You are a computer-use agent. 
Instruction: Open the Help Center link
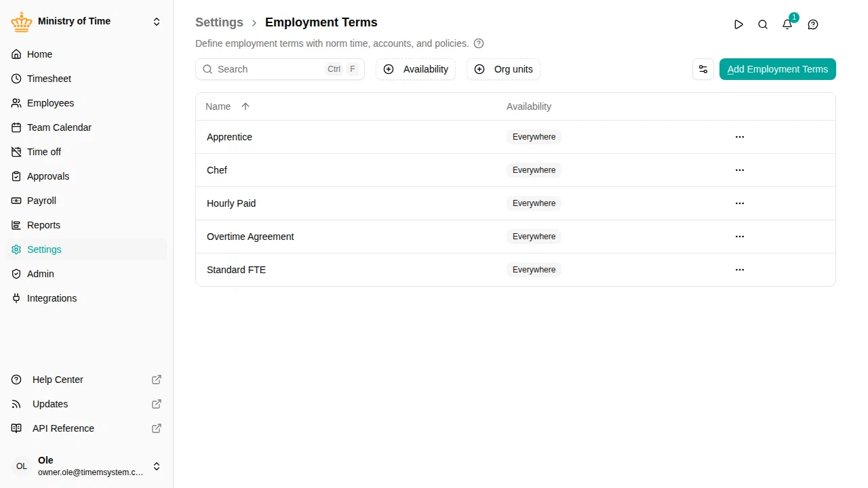pos(86,380)
